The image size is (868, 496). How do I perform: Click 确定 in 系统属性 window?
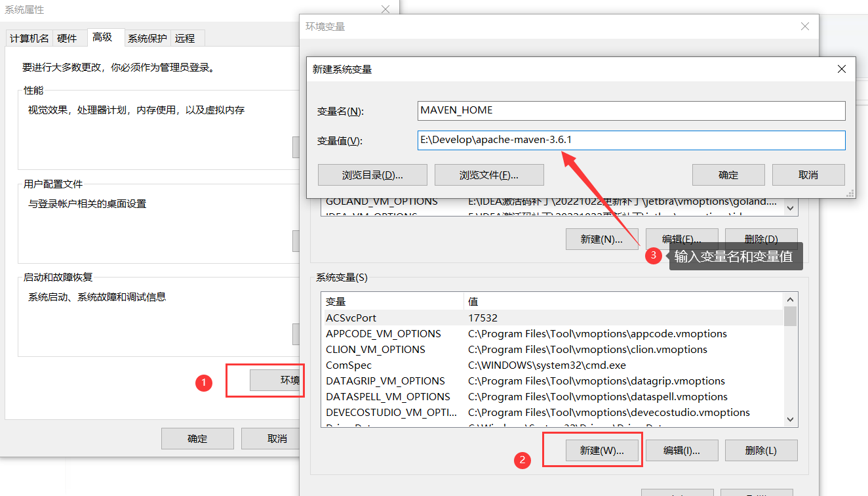pos(197,439)
